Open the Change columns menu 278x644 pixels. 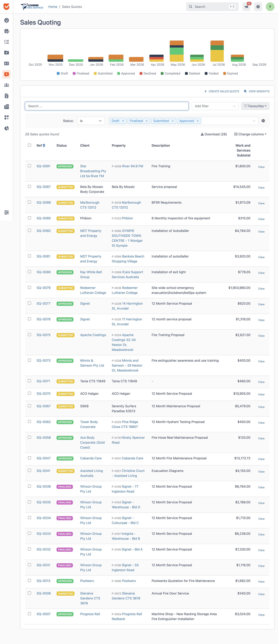(250, 134)
